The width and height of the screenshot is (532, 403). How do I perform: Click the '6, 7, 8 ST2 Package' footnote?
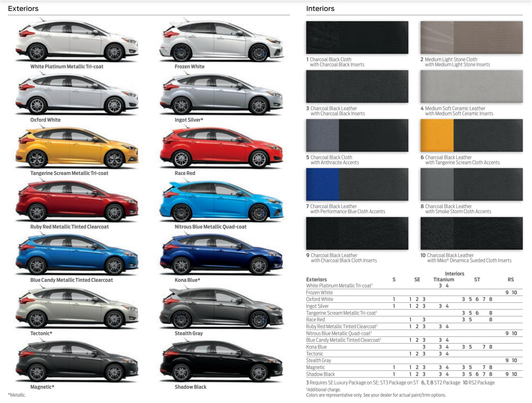tap(441, 382)
